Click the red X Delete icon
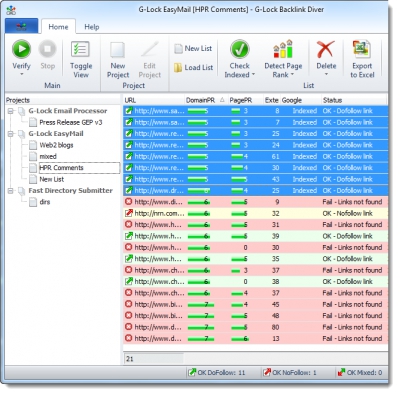Screen dimensions: 400x393 tap(326, 49)
